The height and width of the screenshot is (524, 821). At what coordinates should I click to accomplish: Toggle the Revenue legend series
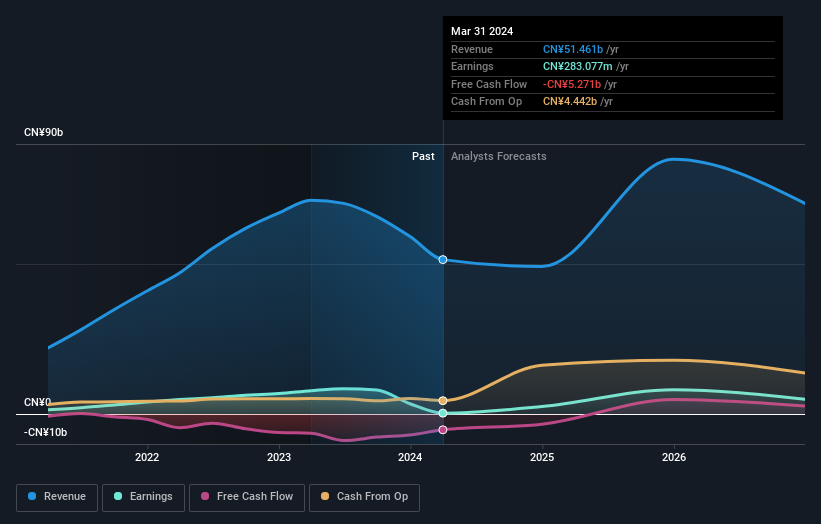[x=57, y=497]
